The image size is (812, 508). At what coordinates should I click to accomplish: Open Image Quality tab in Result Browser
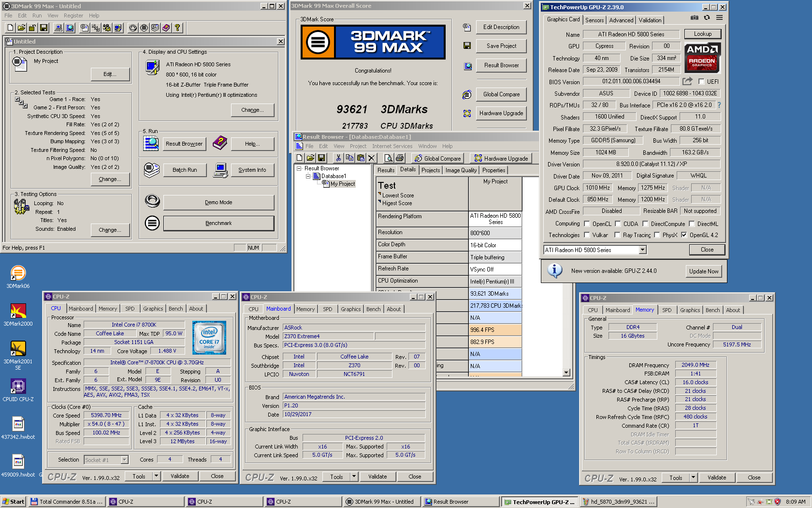tap(461, 170)
